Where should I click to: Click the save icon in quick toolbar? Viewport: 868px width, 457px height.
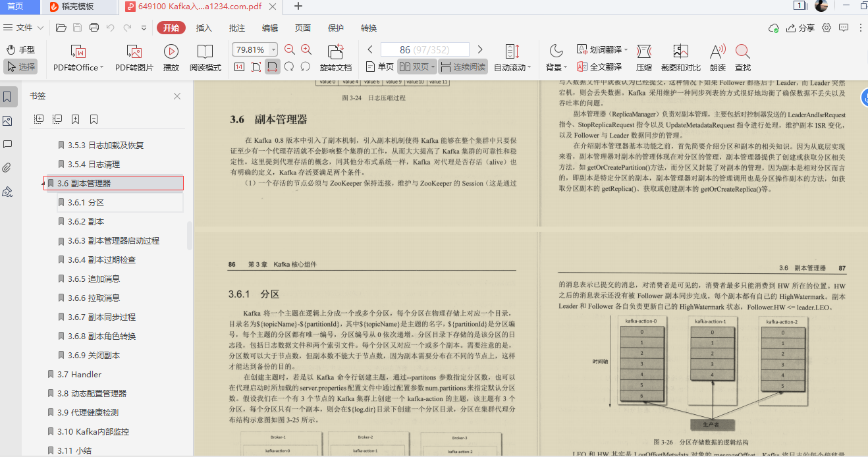(78, 28)
